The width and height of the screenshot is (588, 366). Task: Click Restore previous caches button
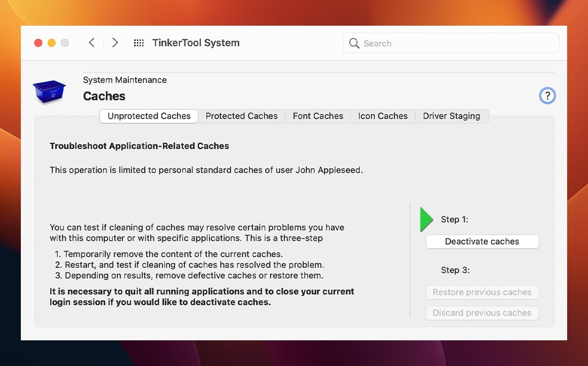(x=482, y=292)
